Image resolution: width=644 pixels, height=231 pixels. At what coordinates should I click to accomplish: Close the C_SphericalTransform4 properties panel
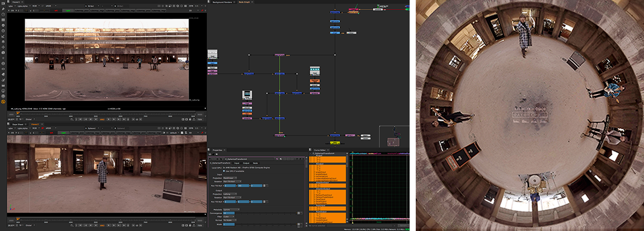(303, 159)
